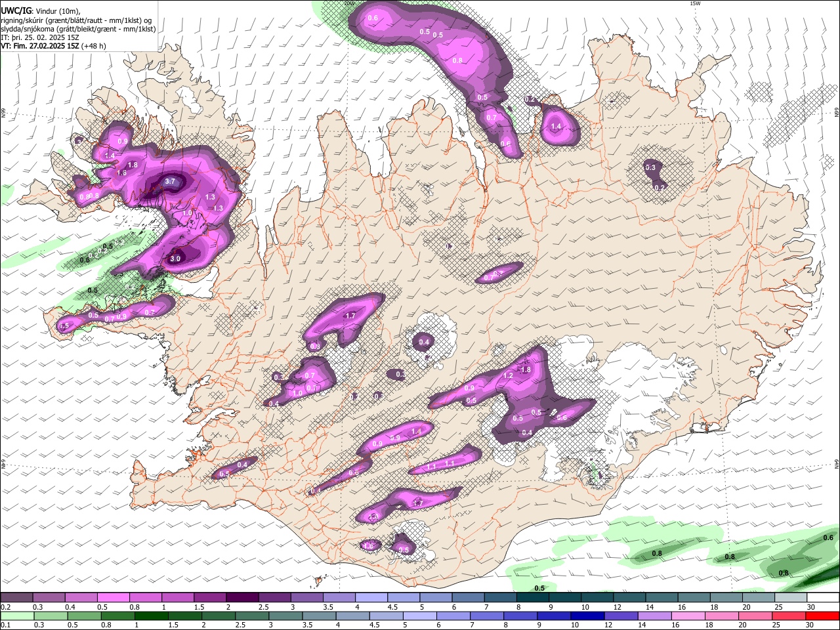840x630 pixels.
Task: Click the bright red swatch in rain scale
Action: [823, 616]
